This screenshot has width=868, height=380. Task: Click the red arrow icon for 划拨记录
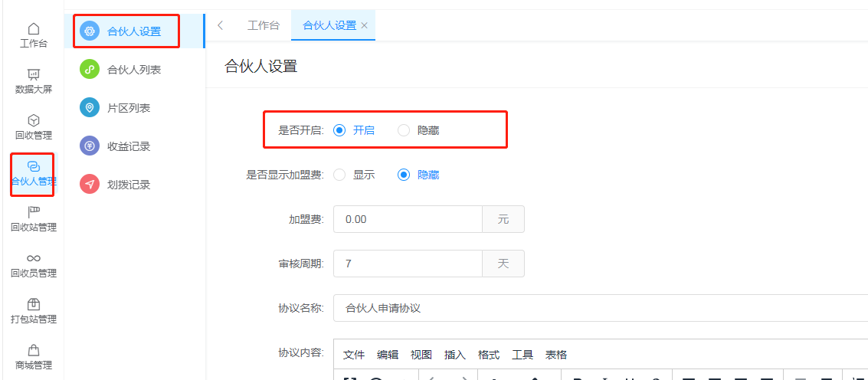(89, 184)
